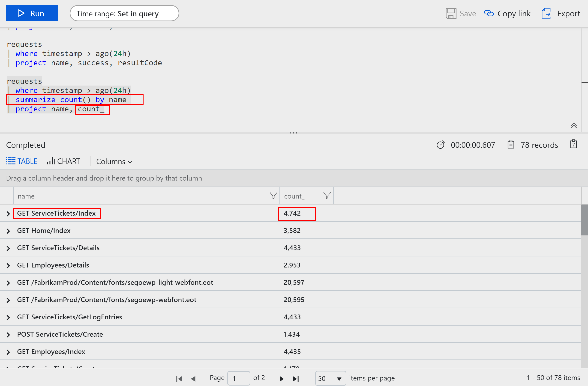The image size is (588, 386).
Task: Jump to first page with arrow icon
Action: pyautogui.click(x=179, y=378)
